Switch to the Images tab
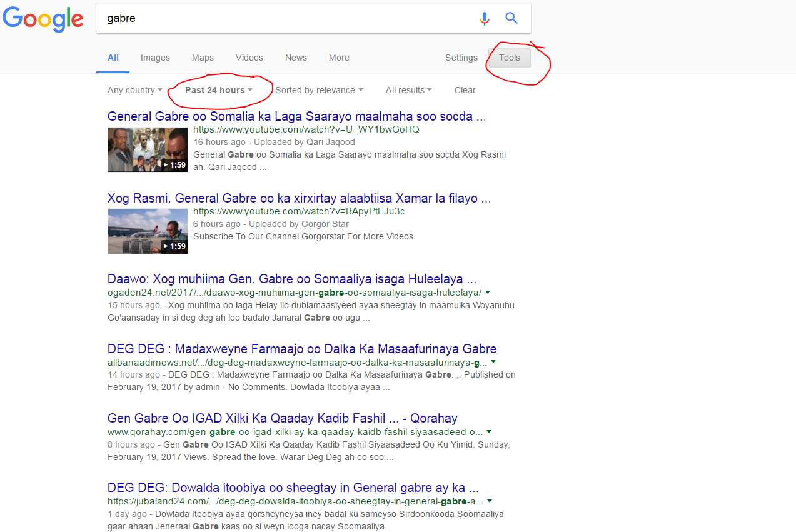 (155, 58)
